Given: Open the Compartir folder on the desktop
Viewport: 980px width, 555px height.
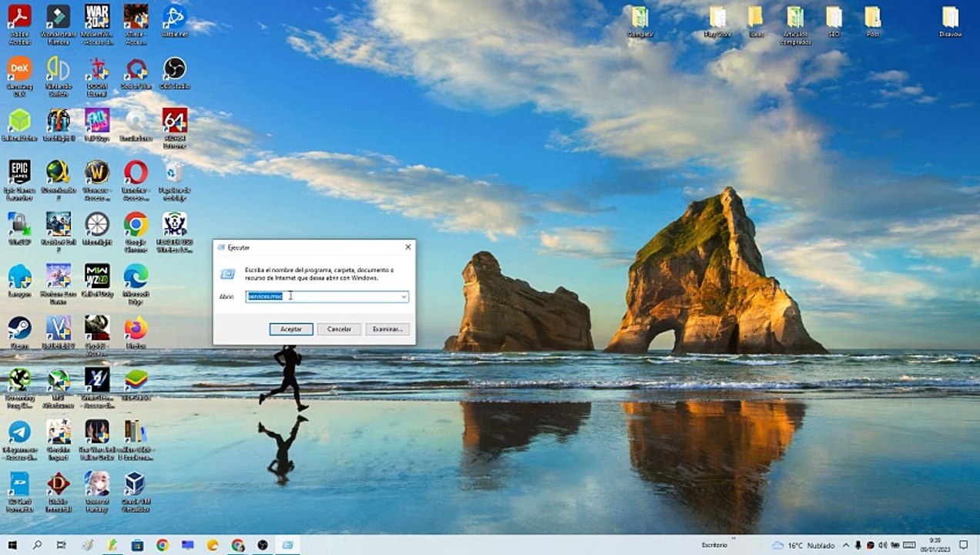Looking at the screenshot, I should coord(640,21).
